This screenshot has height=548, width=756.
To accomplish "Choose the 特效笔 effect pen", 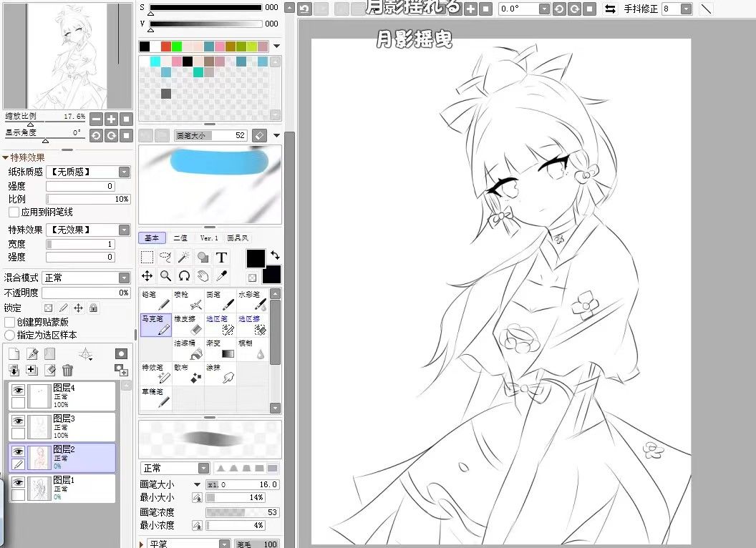I will coord(156,373).
